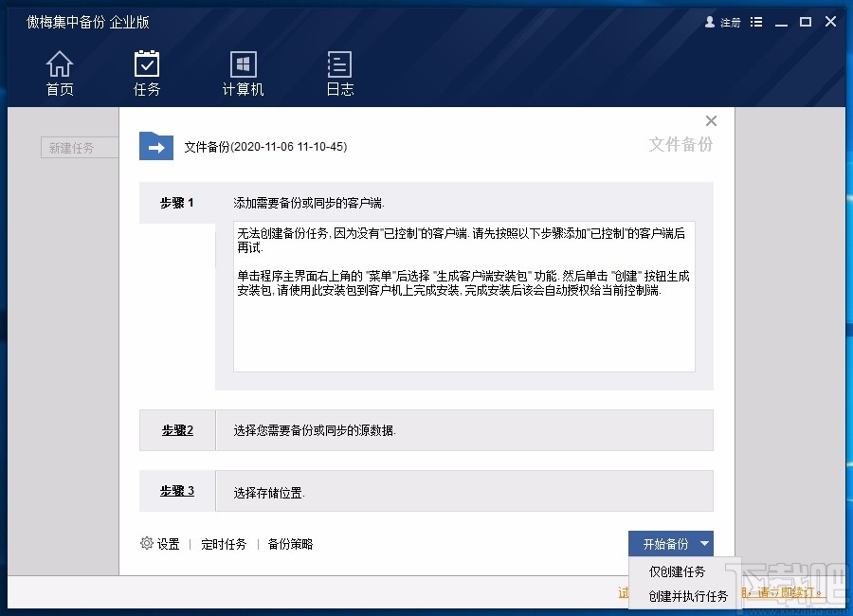The height and width of the screenshot is (616, 853).
Task: Select 步骤2 to choose backup source data
Action: [178, 429]
